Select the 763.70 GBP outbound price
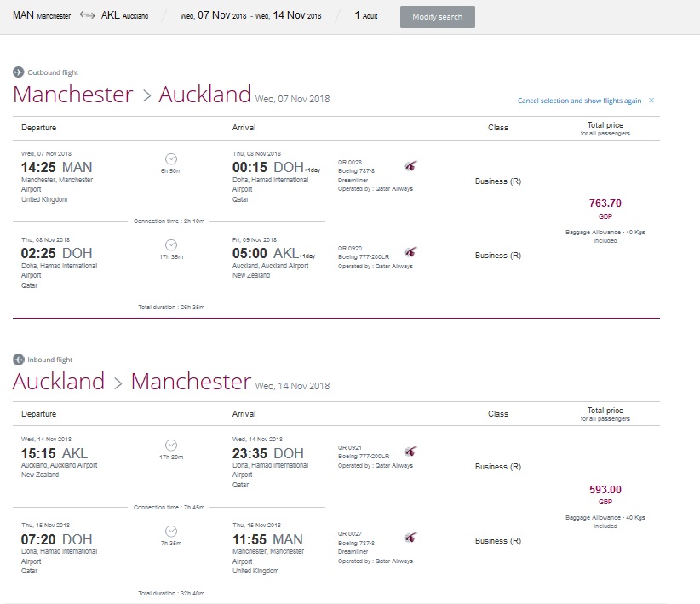Image resolution: width=700 pixels, height=604 pixels. (x=605, y=204)
